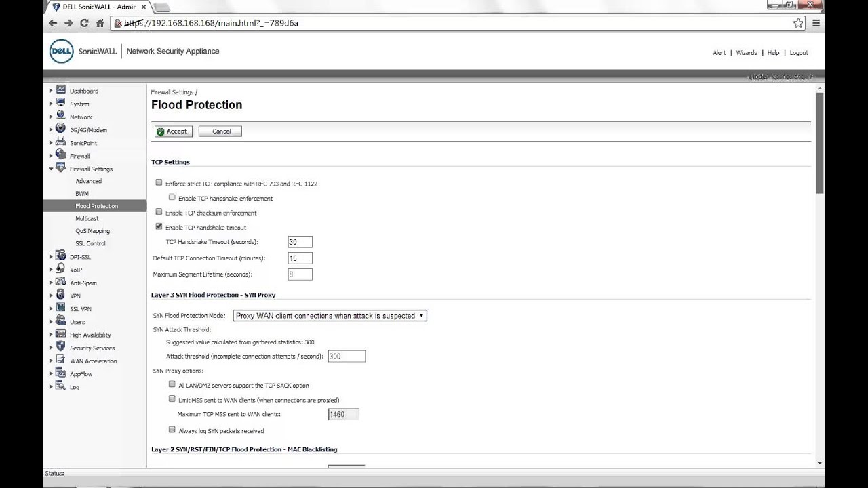868x488 pixels.
Task: Click the Anti-Spam icon in the sidebar
Action: tap(61, 282)
